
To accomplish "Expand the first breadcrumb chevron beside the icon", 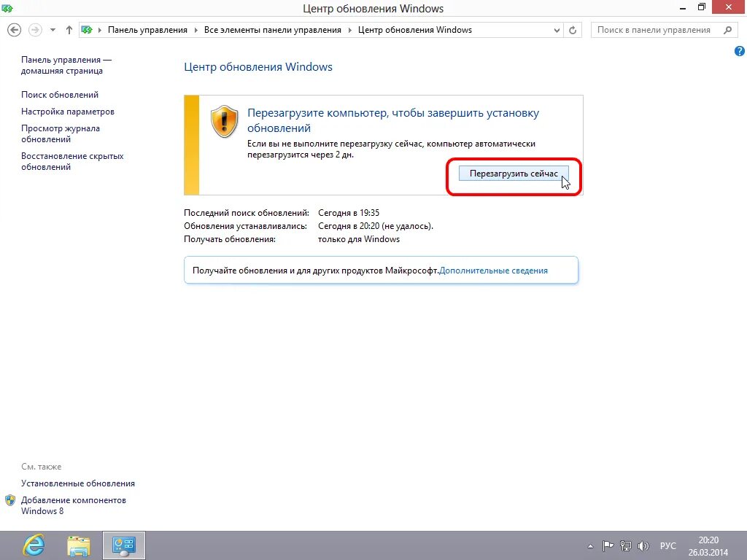I will 100,30.
